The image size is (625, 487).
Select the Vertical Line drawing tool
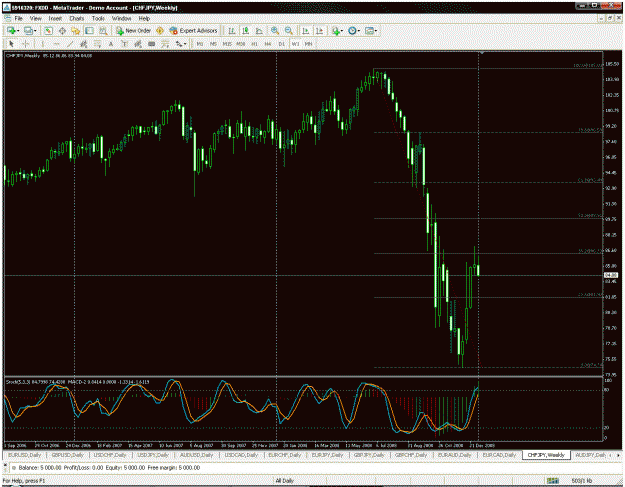[x=42, y=44]
